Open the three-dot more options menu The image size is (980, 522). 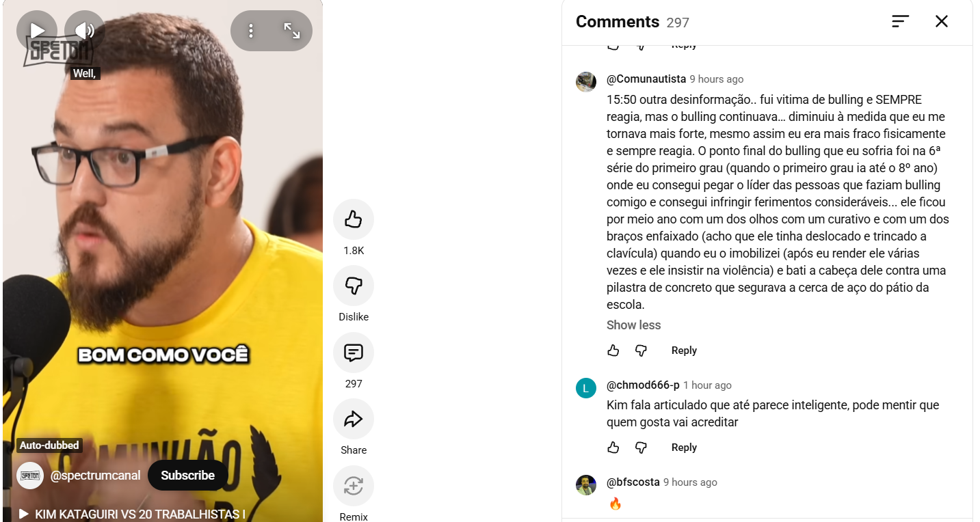coord(251,31)
